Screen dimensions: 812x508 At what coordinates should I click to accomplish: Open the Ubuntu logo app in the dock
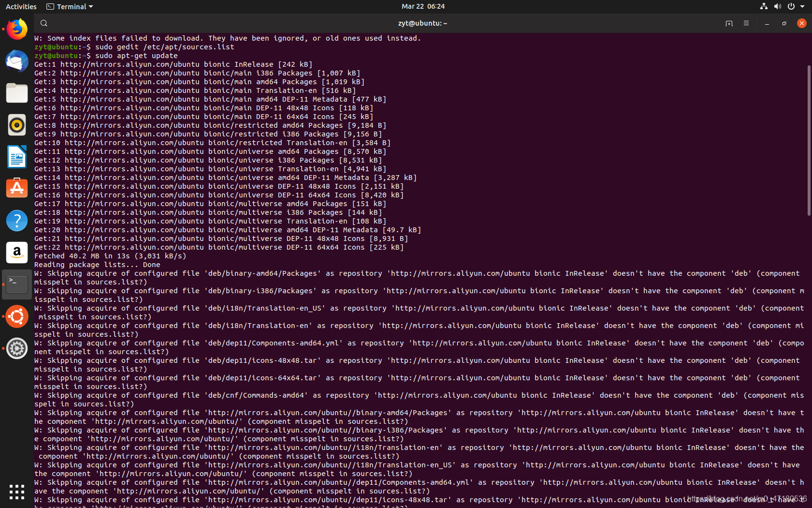17,316
